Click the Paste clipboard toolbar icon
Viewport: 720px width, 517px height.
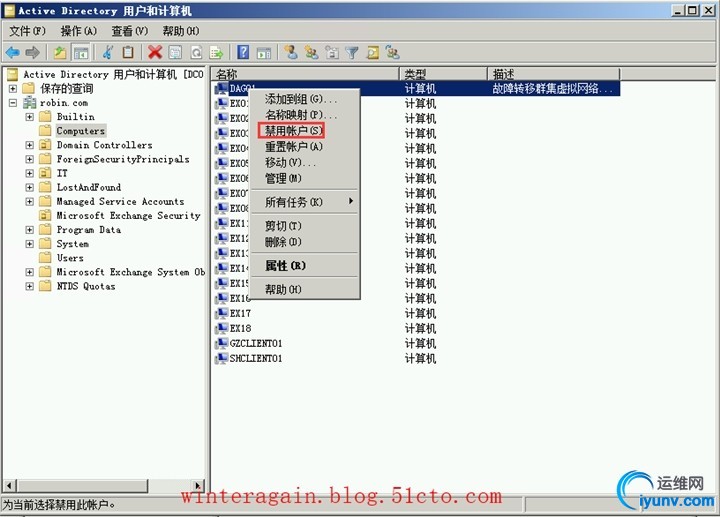(x=128, y=52)
